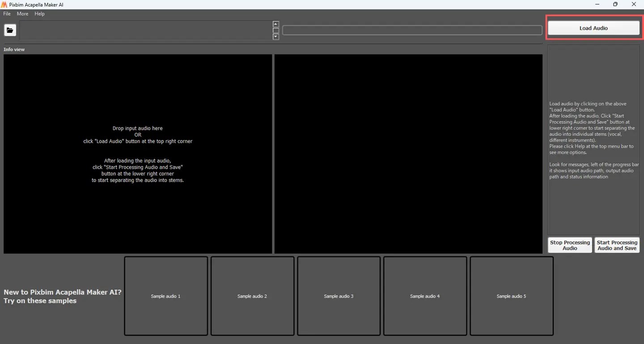
Task: Open the Help menu
Action: pyautogui.click(x=39, y=14)
